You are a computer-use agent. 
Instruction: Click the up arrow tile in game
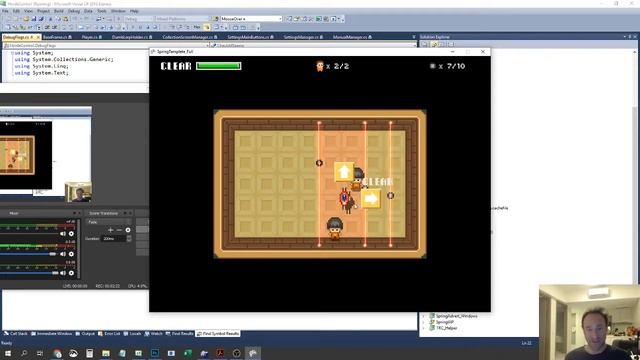pyautogui.click(x=344, y=172)
